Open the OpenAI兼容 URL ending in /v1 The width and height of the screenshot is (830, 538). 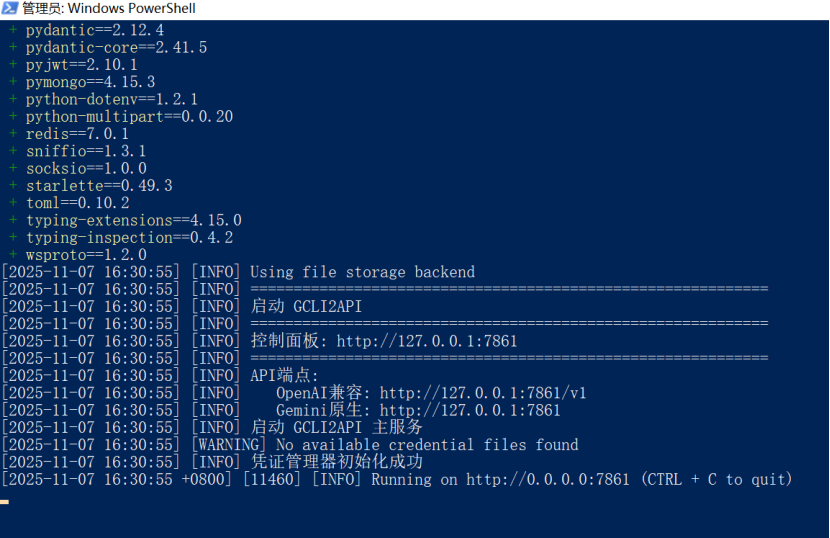(x=483, y=393)
